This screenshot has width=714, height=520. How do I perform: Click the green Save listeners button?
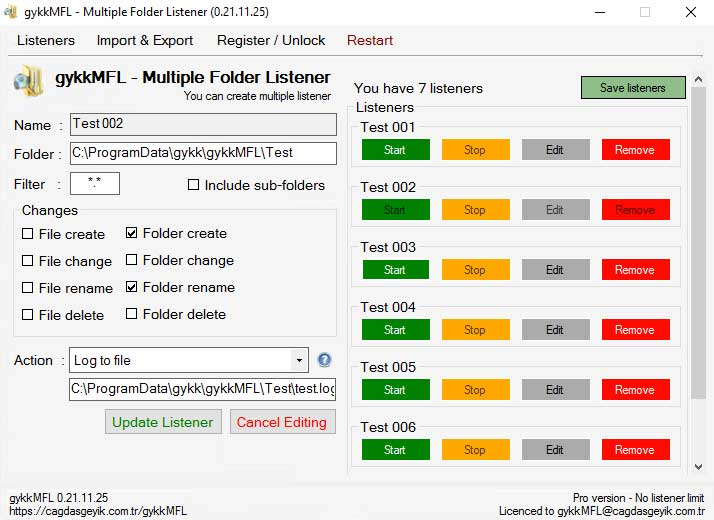[633, 88]
